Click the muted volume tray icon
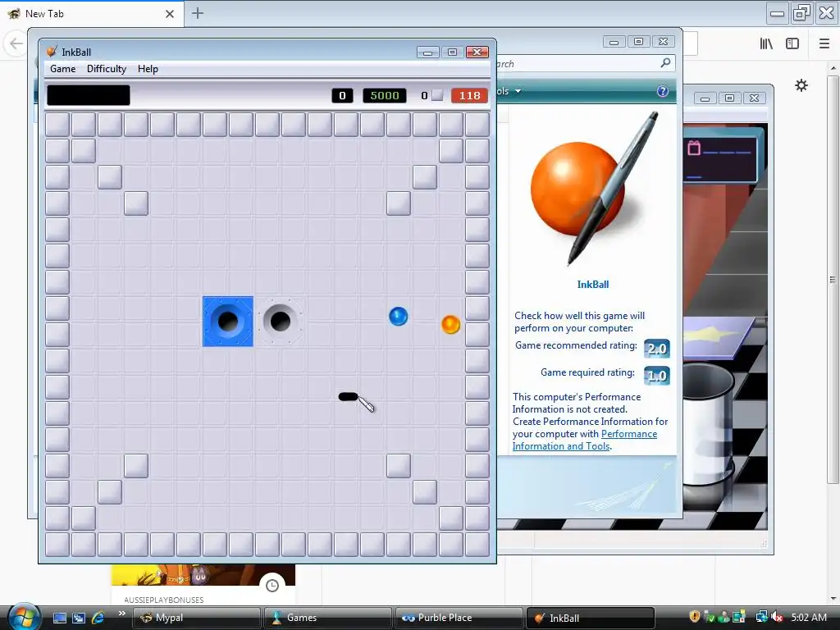The height and width of the screenshot is (630, 840). tap(777, 617)
